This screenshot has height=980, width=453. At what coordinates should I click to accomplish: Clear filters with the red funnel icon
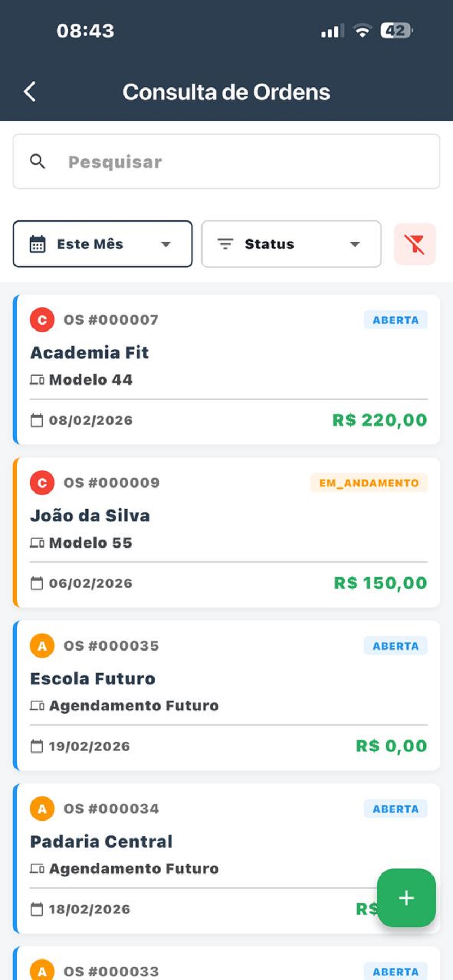pyautogui.click(x=415, y=244)
